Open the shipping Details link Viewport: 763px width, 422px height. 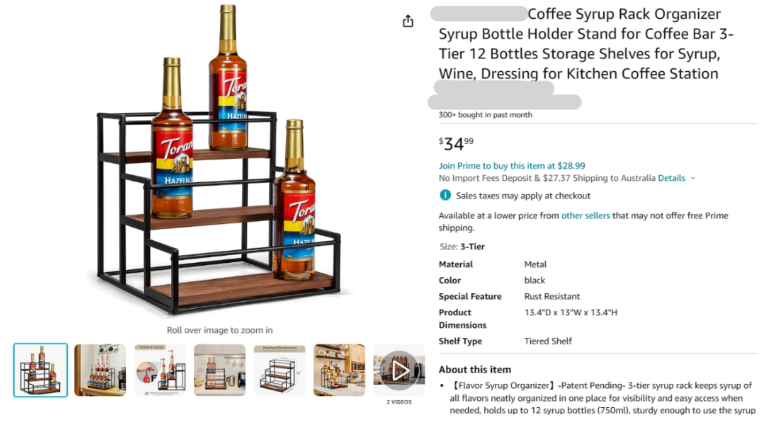[671, 178]
